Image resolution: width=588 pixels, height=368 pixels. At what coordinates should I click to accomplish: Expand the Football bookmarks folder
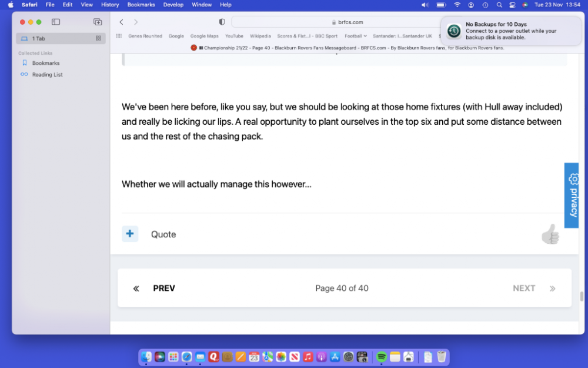355,36
